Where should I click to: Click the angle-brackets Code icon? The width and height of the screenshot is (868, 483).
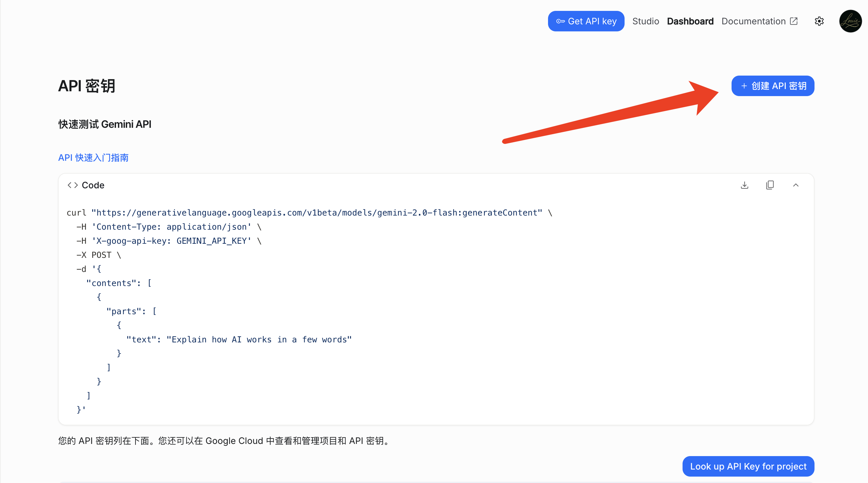coord(72,185)
